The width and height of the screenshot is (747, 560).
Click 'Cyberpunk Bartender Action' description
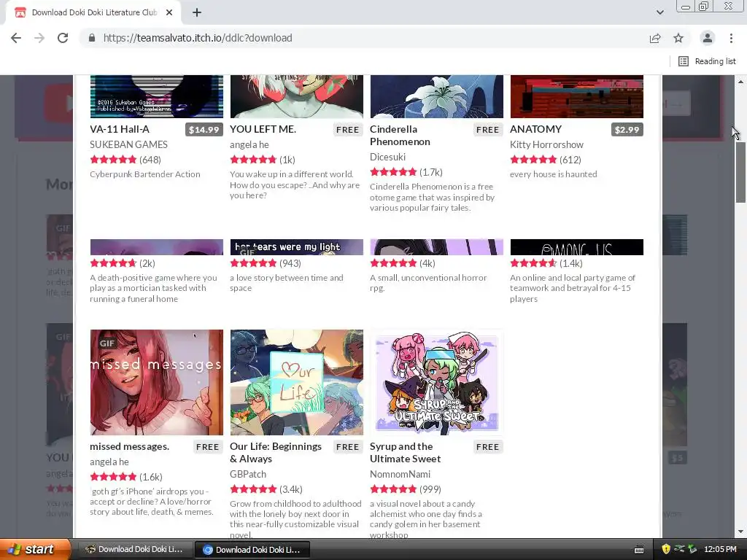coord(145,174)
